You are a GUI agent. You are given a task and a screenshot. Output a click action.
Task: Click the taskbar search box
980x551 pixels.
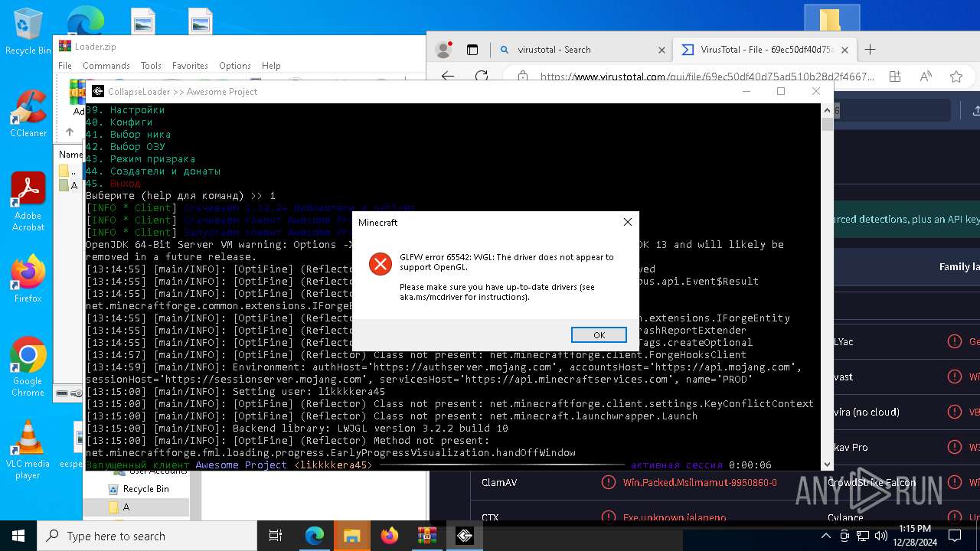point(147,536)
